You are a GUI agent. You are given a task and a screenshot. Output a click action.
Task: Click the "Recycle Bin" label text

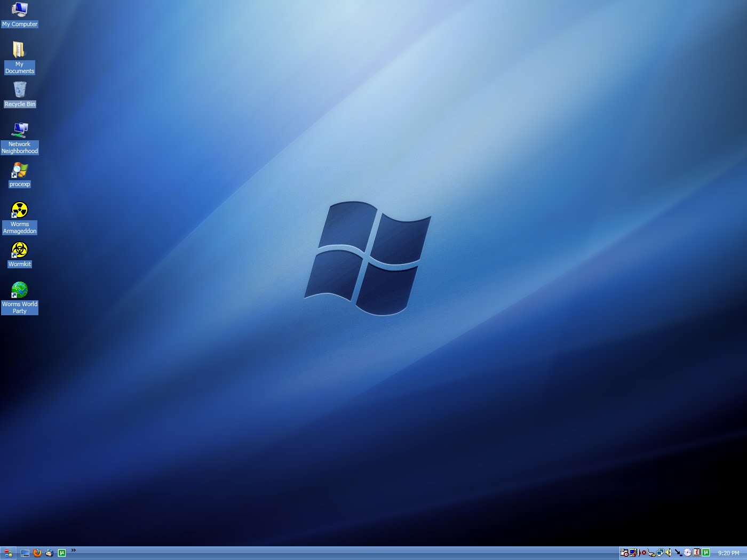[x=20, y=104]
